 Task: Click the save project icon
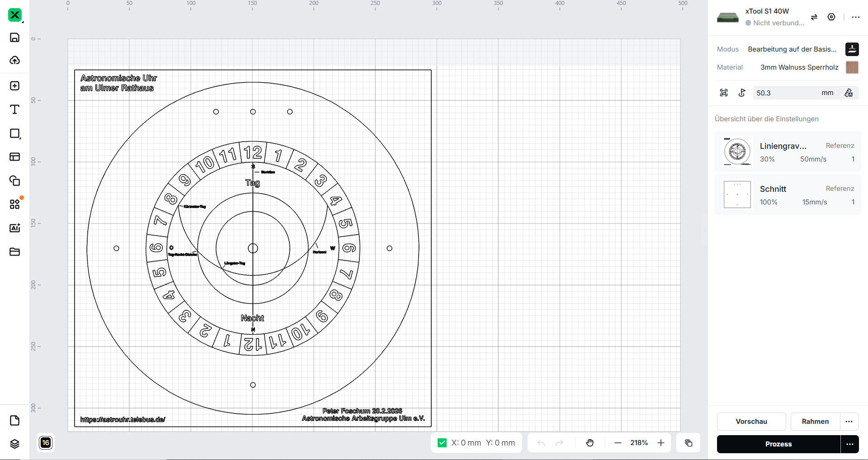(14, 38)
